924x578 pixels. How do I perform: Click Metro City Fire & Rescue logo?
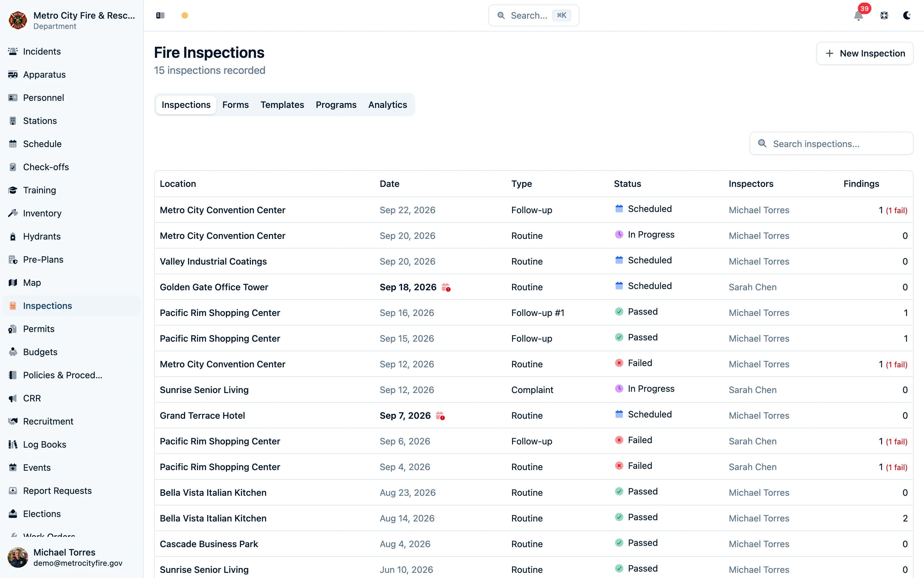(x=18, y=20)
